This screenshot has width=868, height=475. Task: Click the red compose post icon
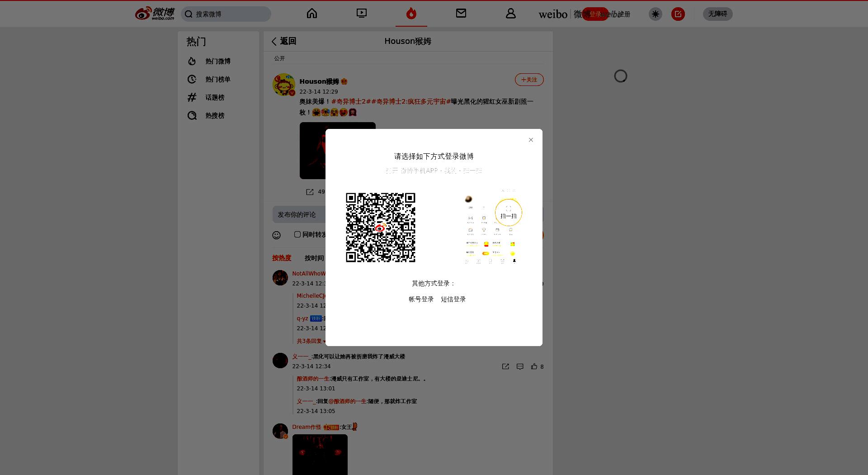pyautogui.click(x=678, y=14)
